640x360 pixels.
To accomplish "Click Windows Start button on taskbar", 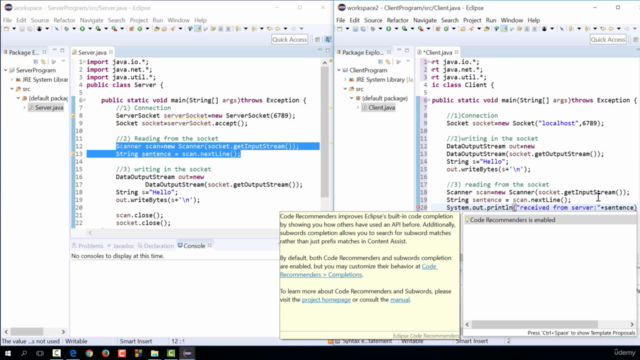I will tap(7, 353).
